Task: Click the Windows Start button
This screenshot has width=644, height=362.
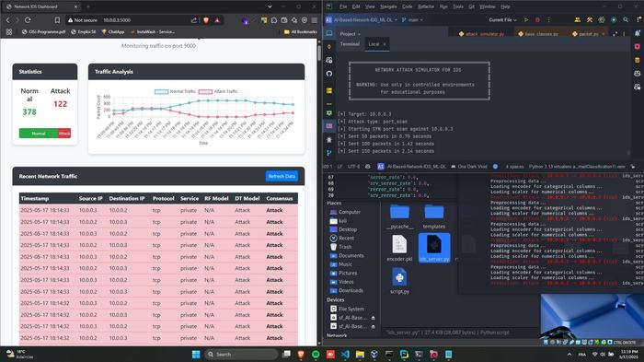Action: [196, 355]
